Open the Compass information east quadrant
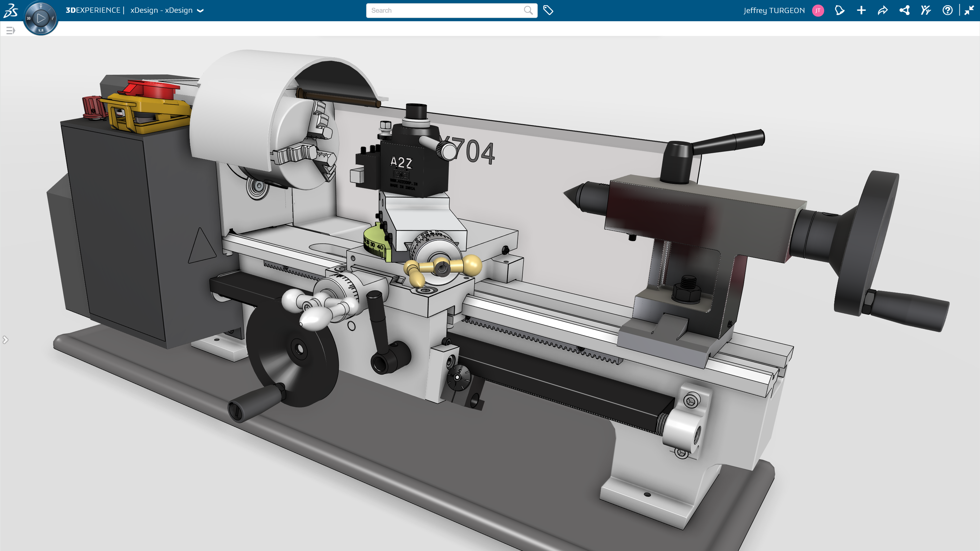This screenshot has height=551, width=980. [x=53, y=18]
